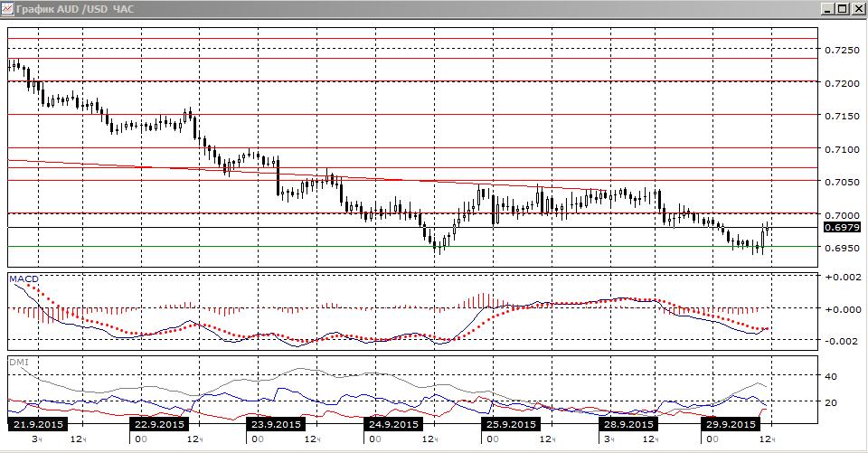Viewport: 868px width, 453px height.
Task: Click the +0.002 MACD scale value
Action: 843,277
